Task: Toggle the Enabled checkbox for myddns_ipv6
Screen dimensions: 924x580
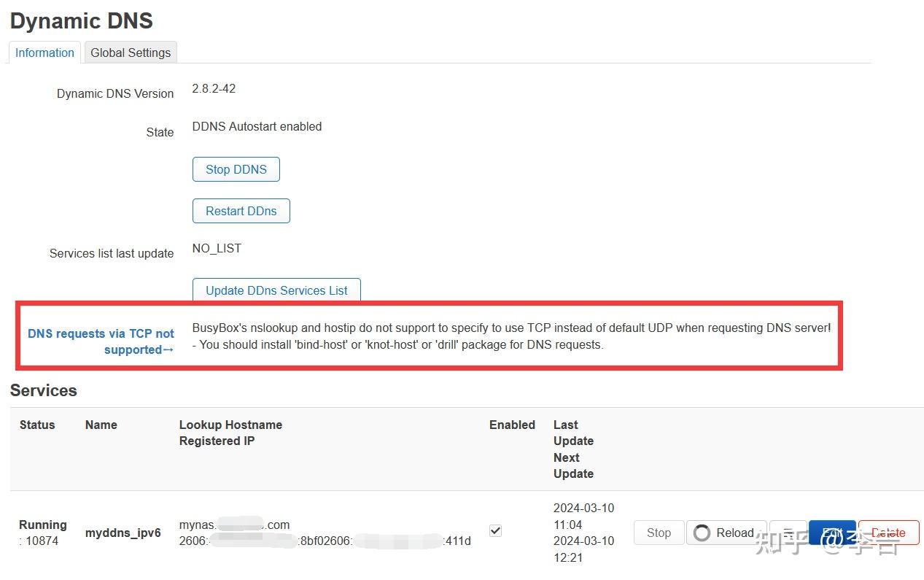Action: (495, 530)
